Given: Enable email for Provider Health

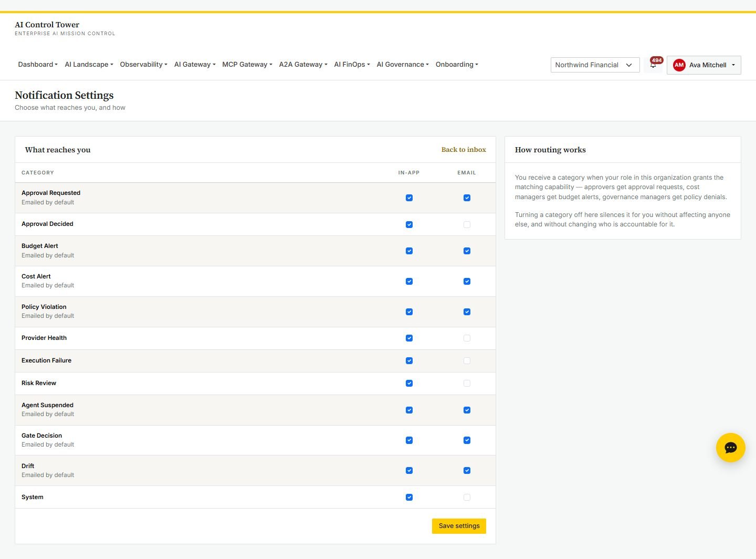Looking at the screenshot, I should click(x=467, y=338).
